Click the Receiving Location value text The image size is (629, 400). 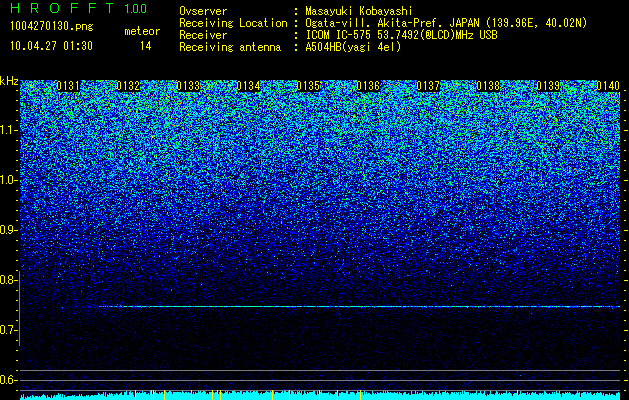point(446,23)
